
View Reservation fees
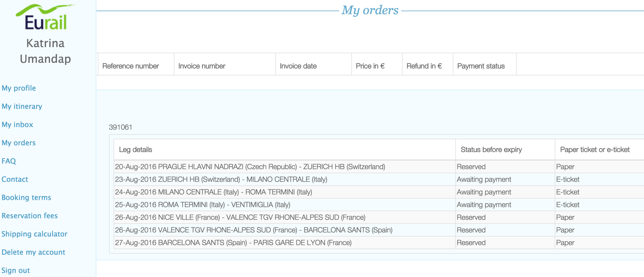pyautogui.click(x=30, y=216)
